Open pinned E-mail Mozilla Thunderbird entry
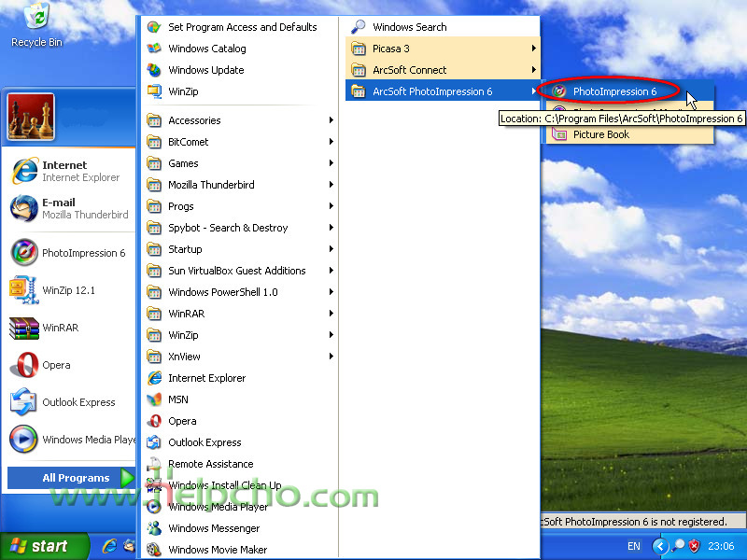The width and height of the screenshot is (747, 560). [69, 208]
